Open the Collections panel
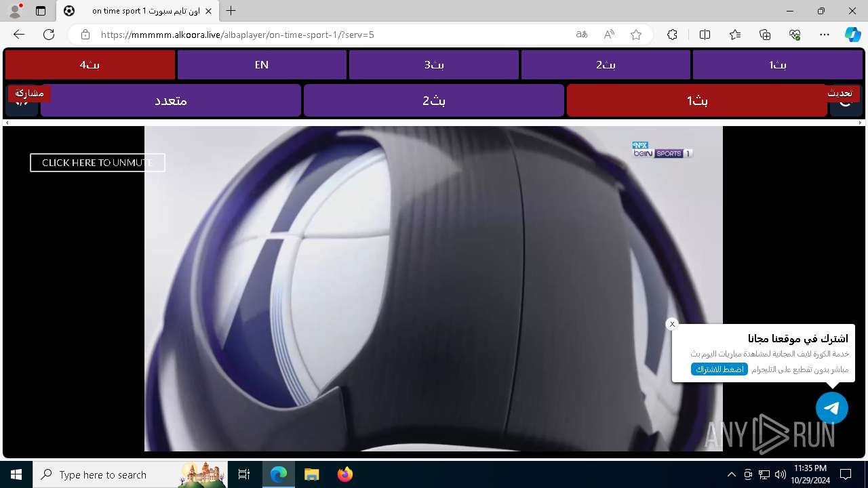This screenshot has width=868, height=488. pos(765,35)
